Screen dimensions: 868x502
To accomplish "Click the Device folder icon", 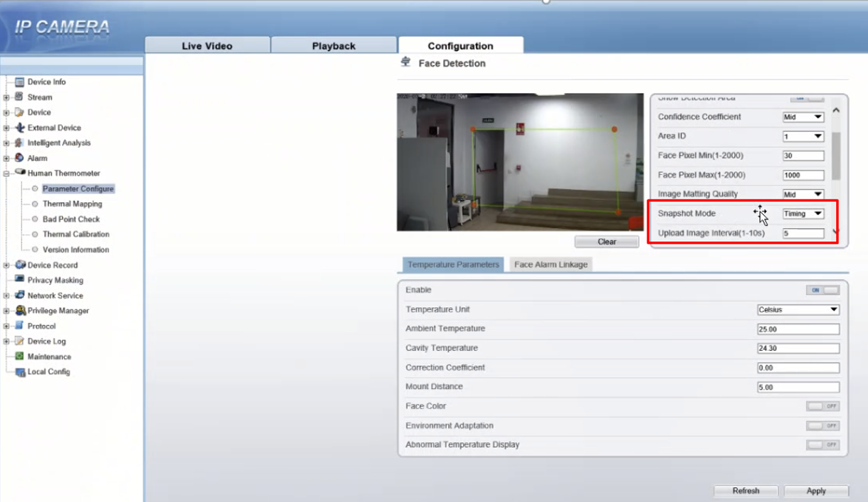I will click(19, 112).
